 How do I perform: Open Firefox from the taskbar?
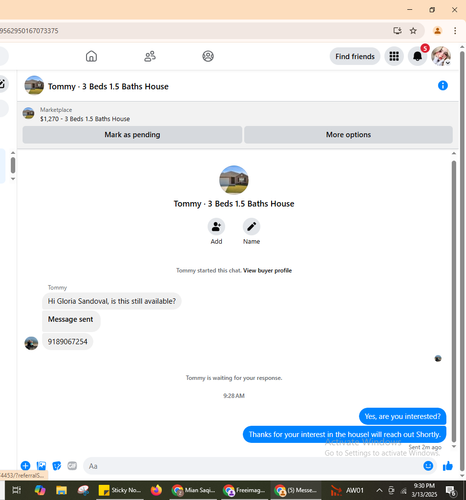point(156,490)
